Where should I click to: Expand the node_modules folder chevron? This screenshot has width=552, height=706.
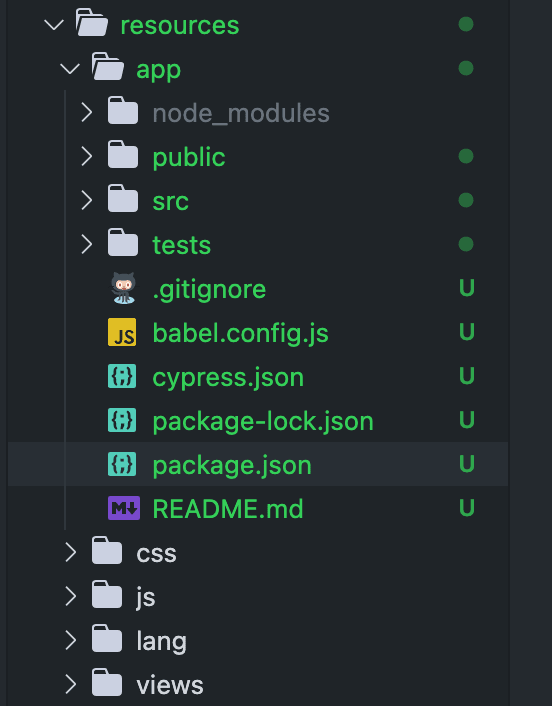pos(86,113)
